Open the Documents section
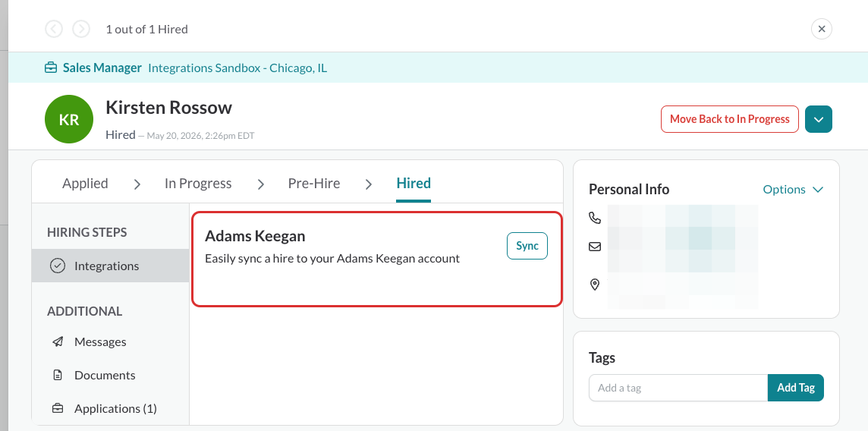 pos(105,375)
